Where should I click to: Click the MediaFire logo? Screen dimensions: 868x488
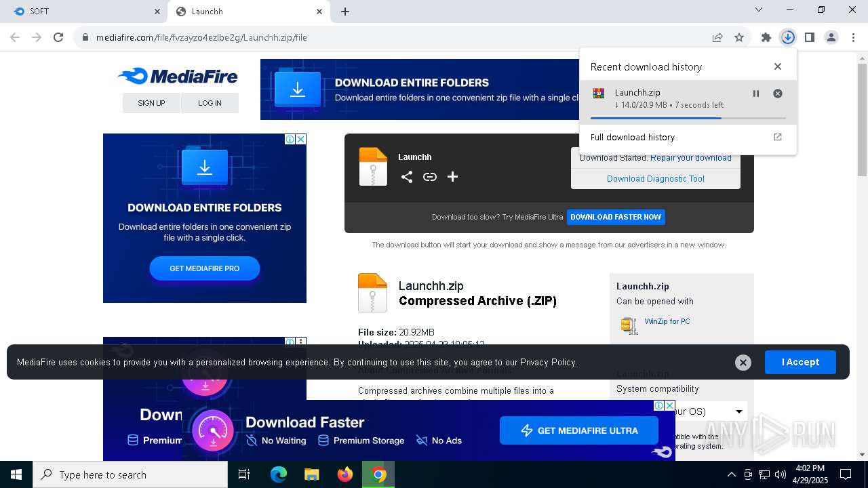(x=178, y=76)
